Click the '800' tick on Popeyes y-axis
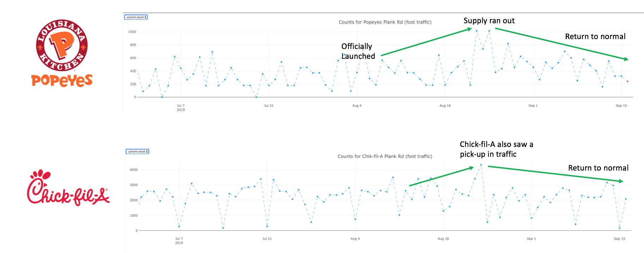 pyautogui.click(x=133, y=45)
